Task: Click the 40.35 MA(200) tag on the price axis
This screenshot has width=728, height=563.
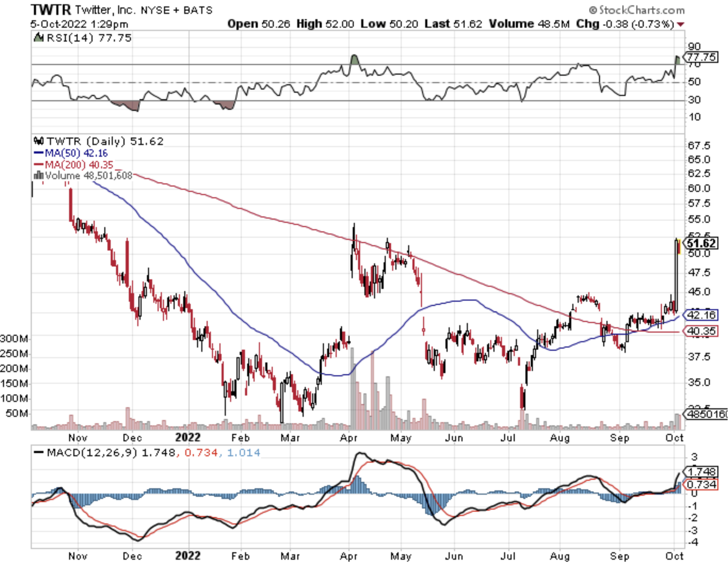Action: click(701, 331)
